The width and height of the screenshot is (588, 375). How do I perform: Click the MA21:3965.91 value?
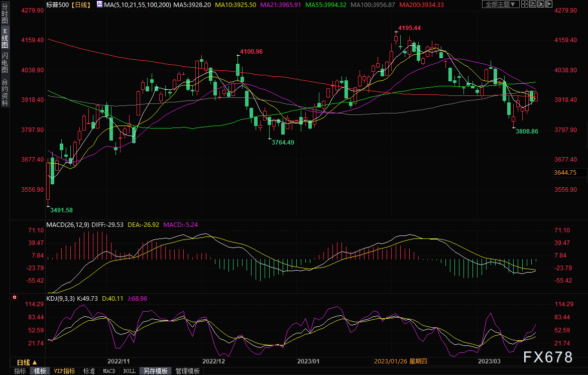281,5
